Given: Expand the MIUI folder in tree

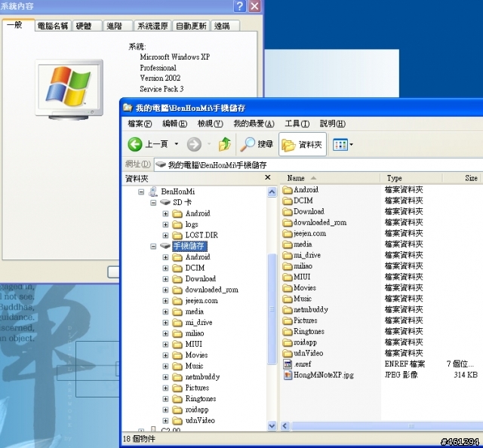Looking at the screenshot, I should click(165, 344).
